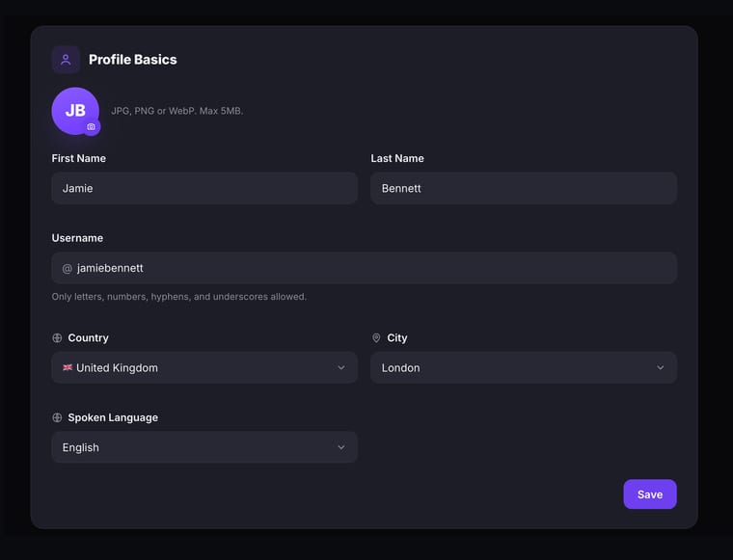
Task: Click the @ symbol in the Username field
Action: coord(67,269)
